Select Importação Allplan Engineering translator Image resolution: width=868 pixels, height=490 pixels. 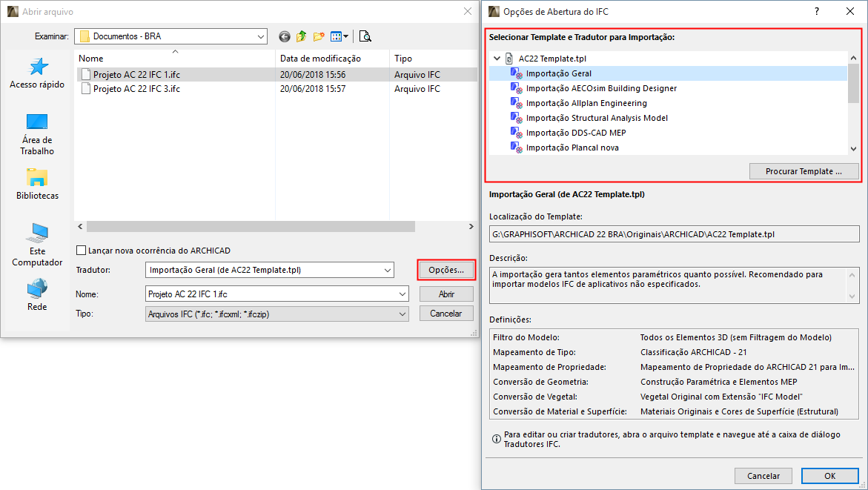click(586, 103)
